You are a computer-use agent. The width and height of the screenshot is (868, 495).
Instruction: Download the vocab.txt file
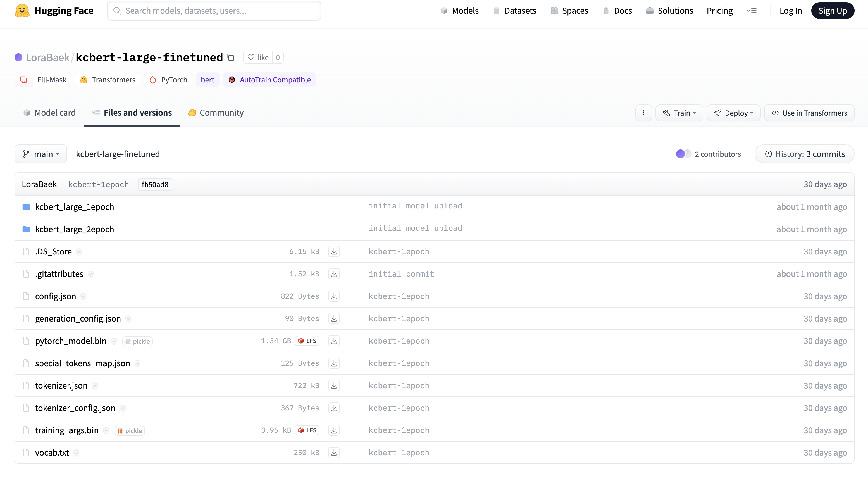tap(333, 453)
